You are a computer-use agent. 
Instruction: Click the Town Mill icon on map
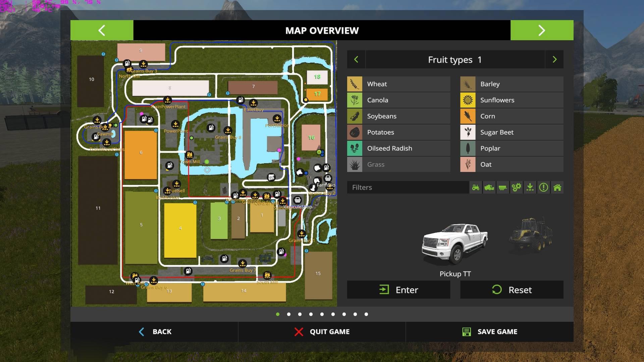coord(190,155)
